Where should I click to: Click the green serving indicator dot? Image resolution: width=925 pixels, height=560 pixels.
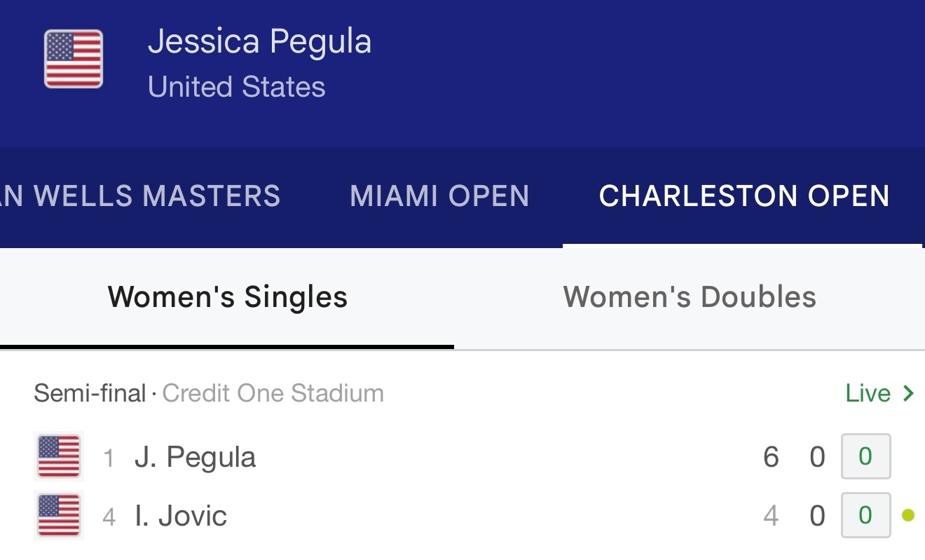point(907,516)
